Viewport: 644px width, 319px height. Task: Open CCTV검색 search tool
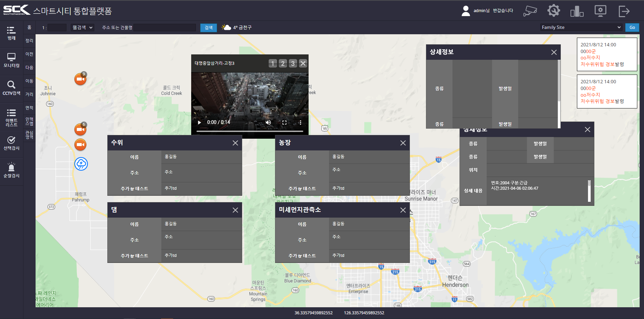point(11,88)
